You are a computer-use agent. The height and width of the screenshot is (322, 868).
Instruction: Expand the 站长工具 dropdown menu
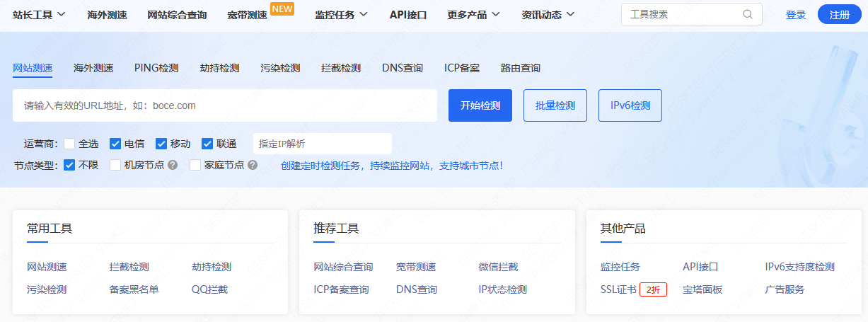point(39,14)
